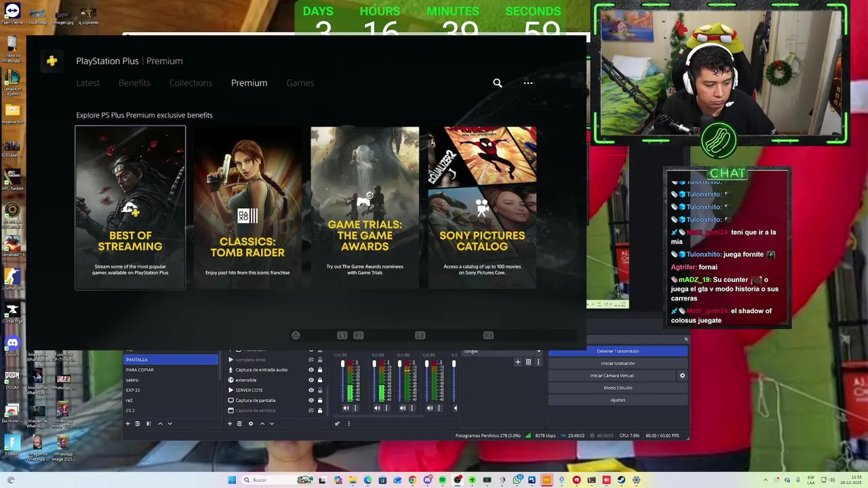Toggle visibility of Captura de entrada audio
The image size is (868, 488).
click(x=311, y=370)
